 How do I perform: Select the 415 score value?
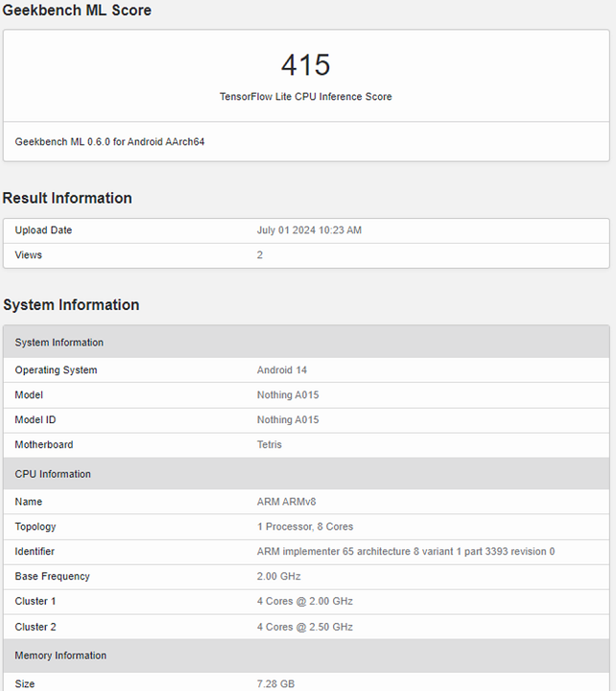(x=306, y=65)
